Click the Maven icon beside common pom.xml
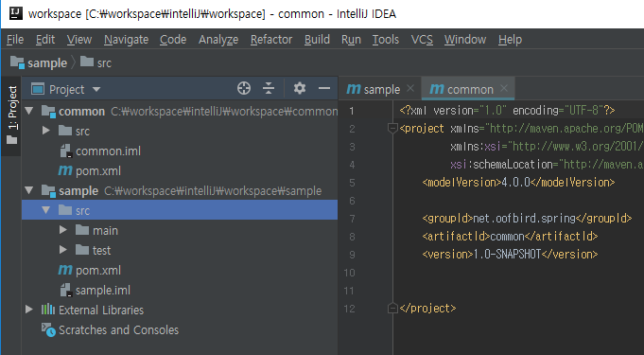 65,170
